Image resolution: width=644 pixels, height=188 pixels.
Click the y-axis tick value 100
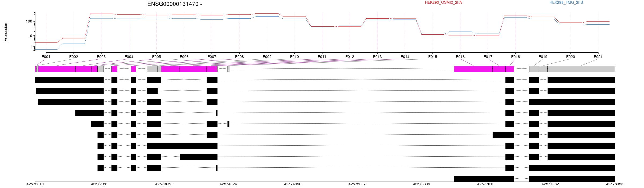point(29,21)
